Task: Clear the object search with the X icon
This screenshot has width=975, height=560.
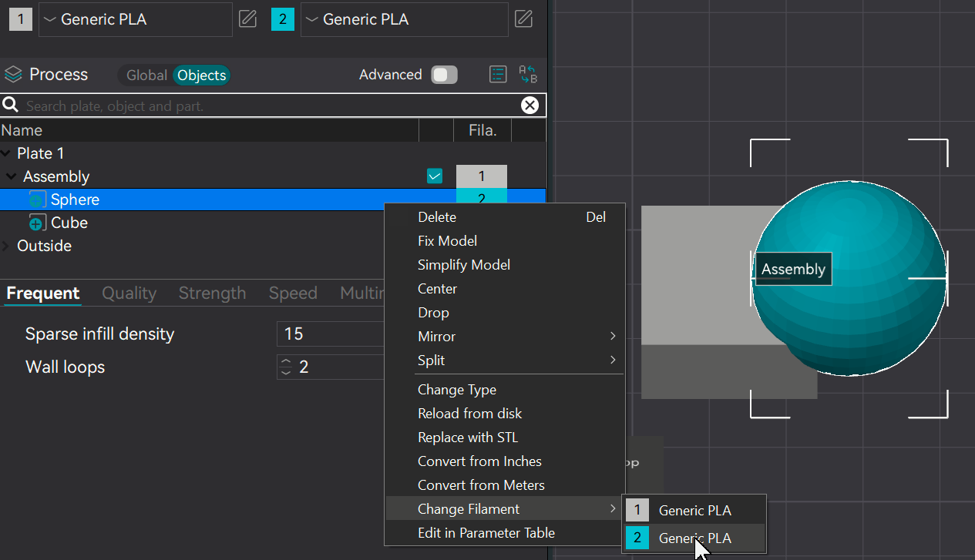Action: [x=530, y=106]
